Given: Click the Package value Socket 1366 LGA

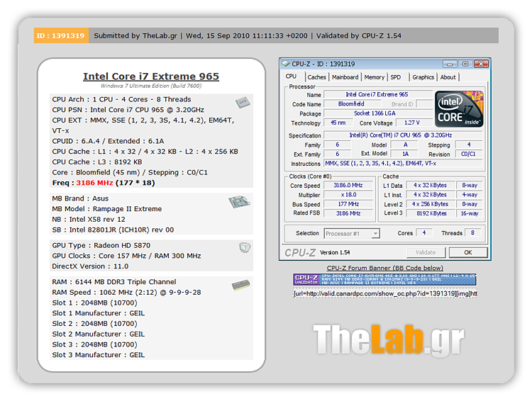Looking at the screenshot, I should point(378,113).
